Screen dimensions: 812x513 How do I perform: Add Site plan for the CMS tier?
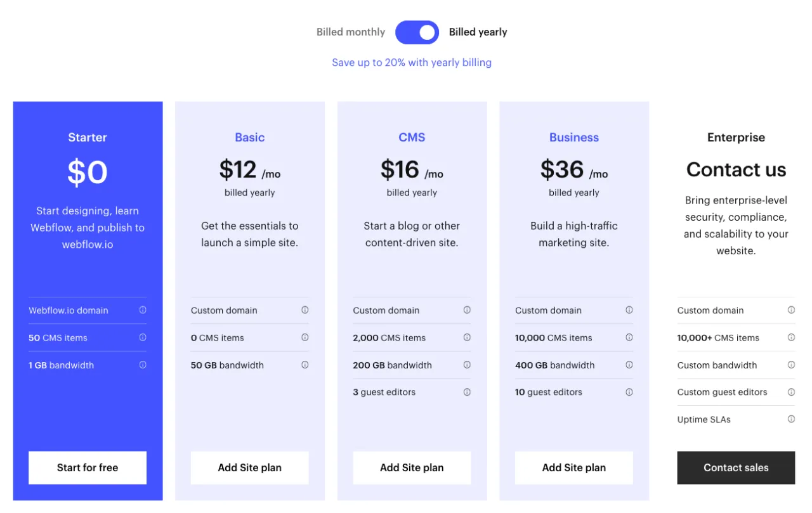pyautogui.click(x=412, y=468)
